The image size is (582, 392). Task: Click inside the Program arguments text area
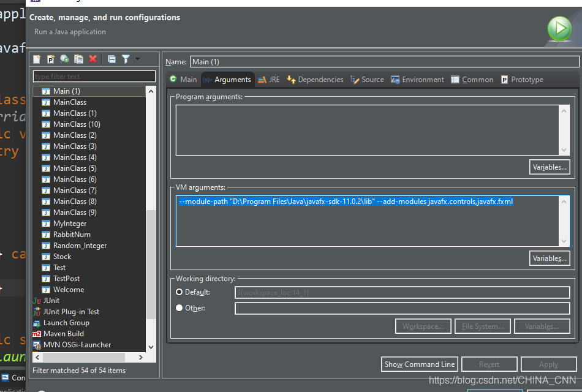(x=368, y=130)
